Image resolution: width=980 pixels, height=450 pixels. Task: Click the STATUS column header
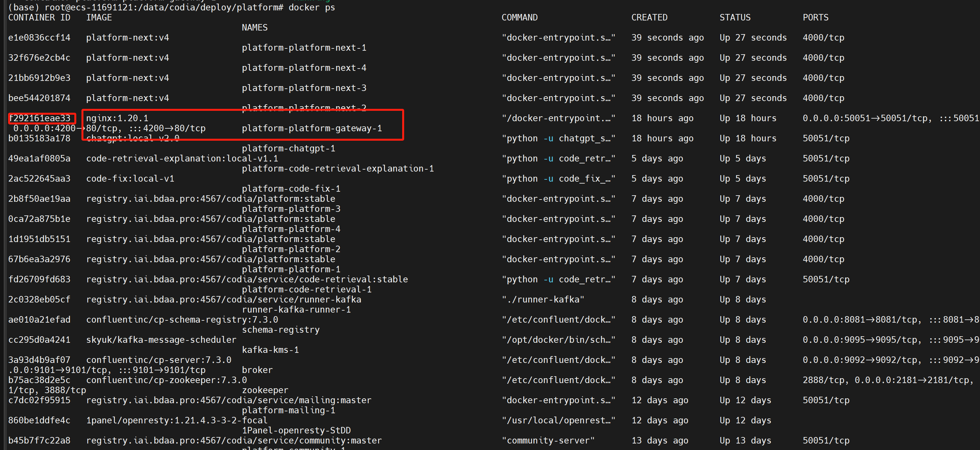[735, 18]
